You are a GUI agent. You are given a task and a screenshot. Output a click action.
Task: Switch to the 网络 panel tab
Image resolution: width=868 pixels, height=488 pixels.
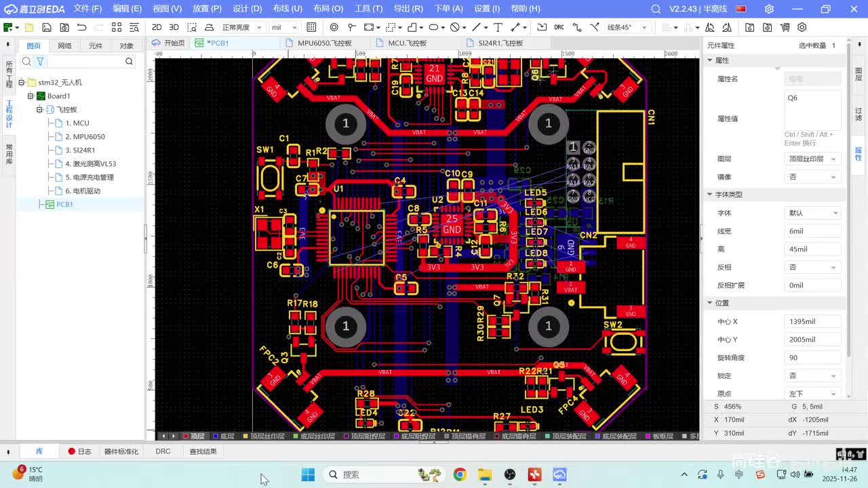click(x=64, y=45)
